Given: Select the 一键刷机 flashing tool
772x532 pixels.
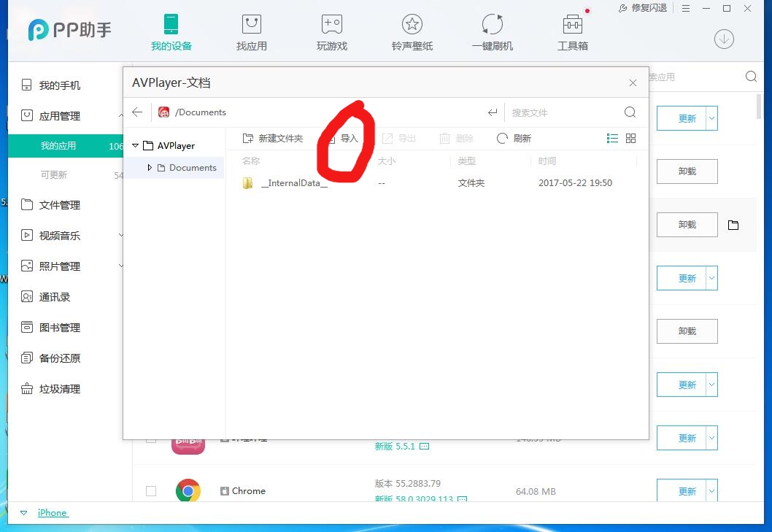Looking at the screenshot, I should [x=492, y=31].
